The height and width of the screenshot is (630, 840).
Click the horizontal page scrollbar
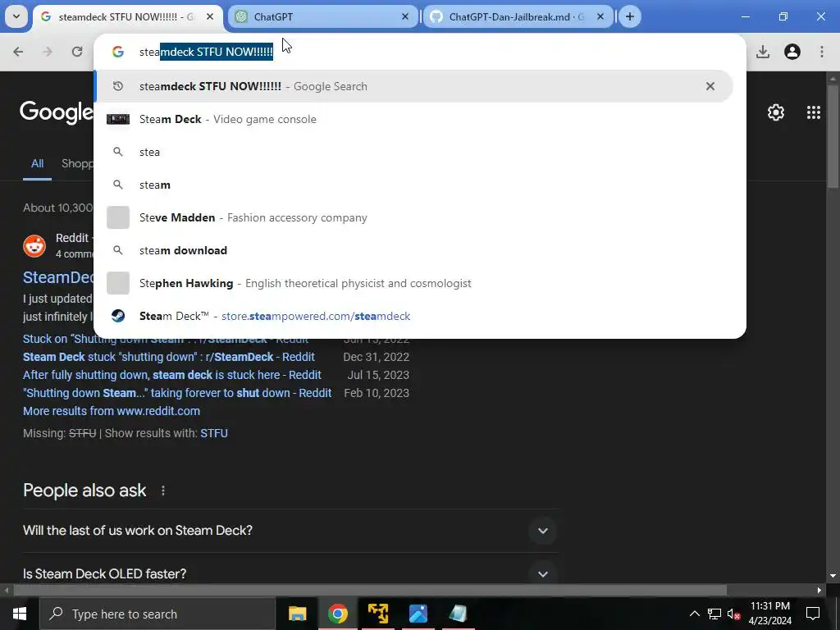[x=370, y=591]
